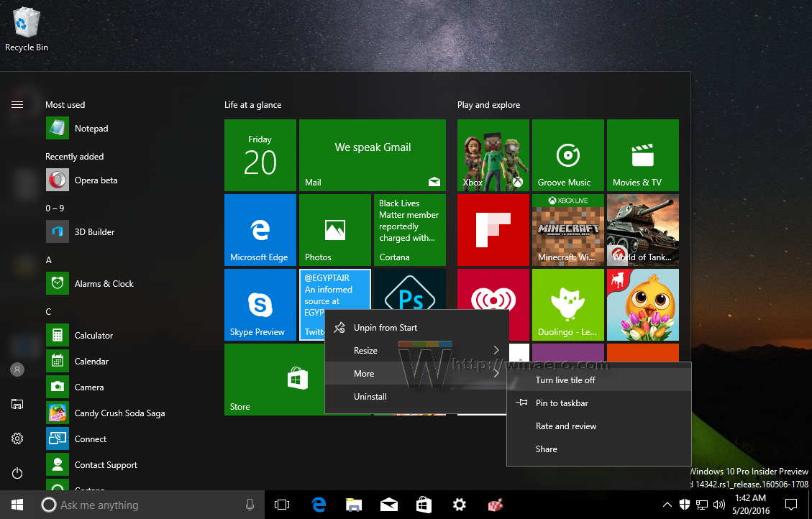Open Movies & TV tile

pyautogui.click(x=643, y=155)
